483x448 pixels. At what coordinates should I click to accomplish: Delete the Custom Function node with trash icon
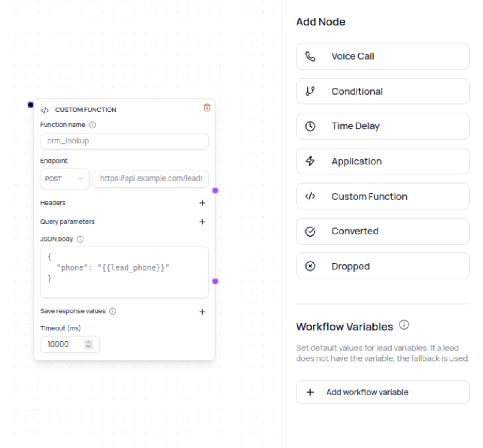207,108
